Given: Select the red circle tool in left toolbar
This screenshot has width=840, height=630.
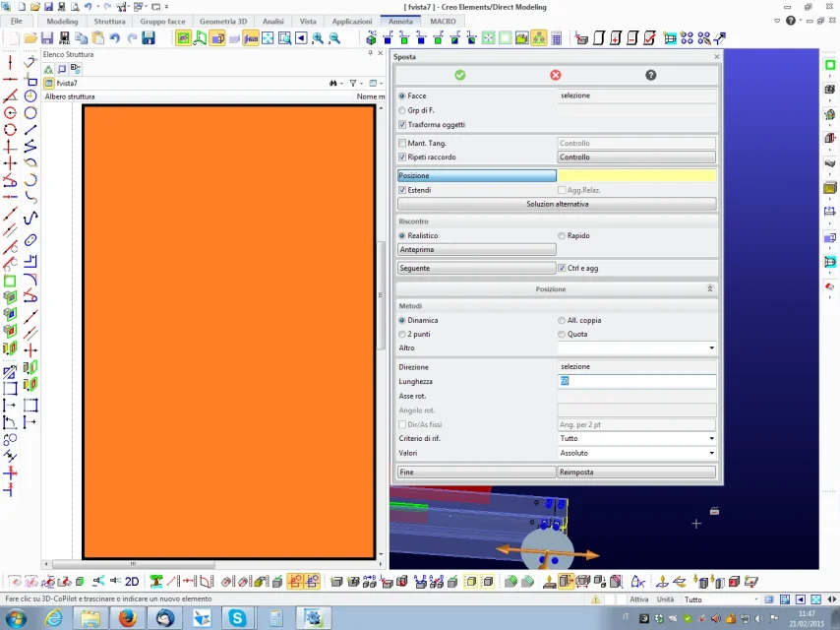Looking at the screenshot, I should 10,112.
